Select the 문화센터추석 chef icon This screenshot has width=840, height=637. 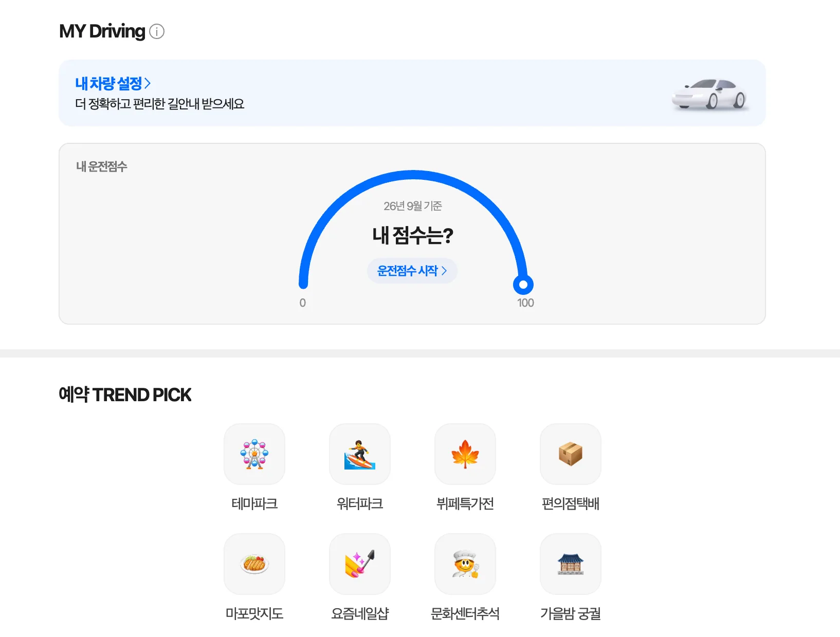(x=465, y=564)
